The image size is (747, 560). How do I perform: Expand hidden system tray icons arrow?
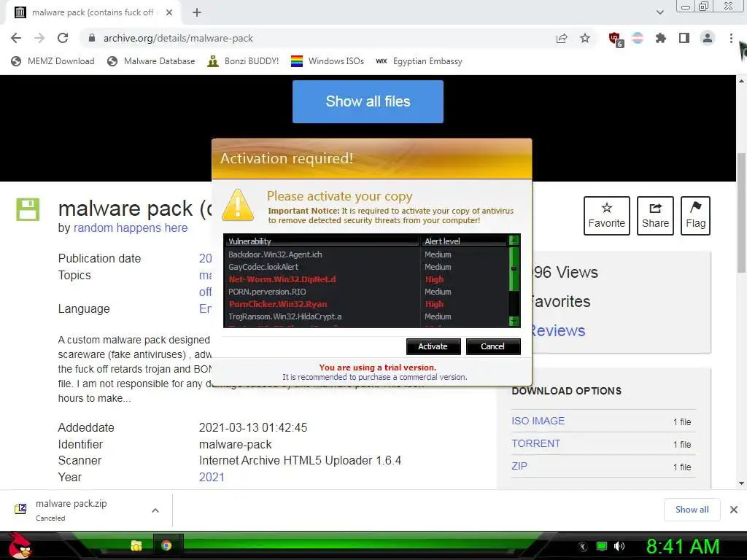pyautogui.click(x=582, y=546)
